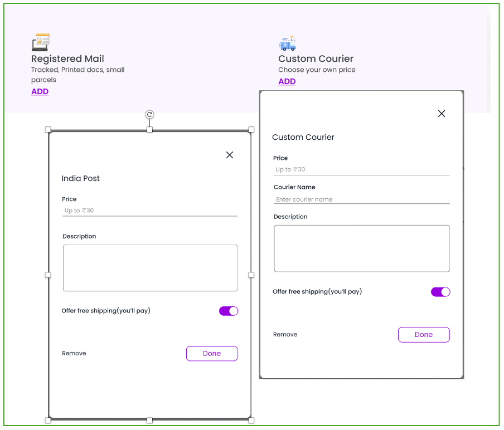The width and height of the screenshot is (504, 430).
Task: Click the India Post dialog title
Action: pyautogui.click(x=81, y=179)
